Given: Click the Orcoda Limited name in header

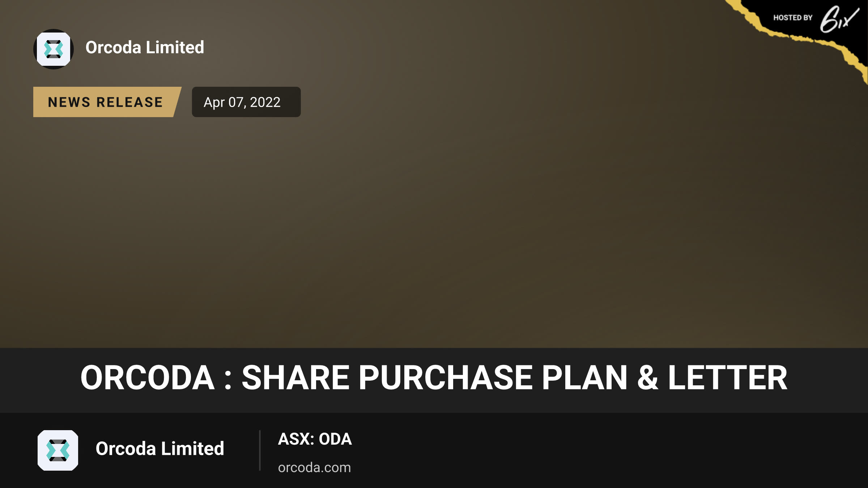Looking at the screenshot, I should 145,47.
